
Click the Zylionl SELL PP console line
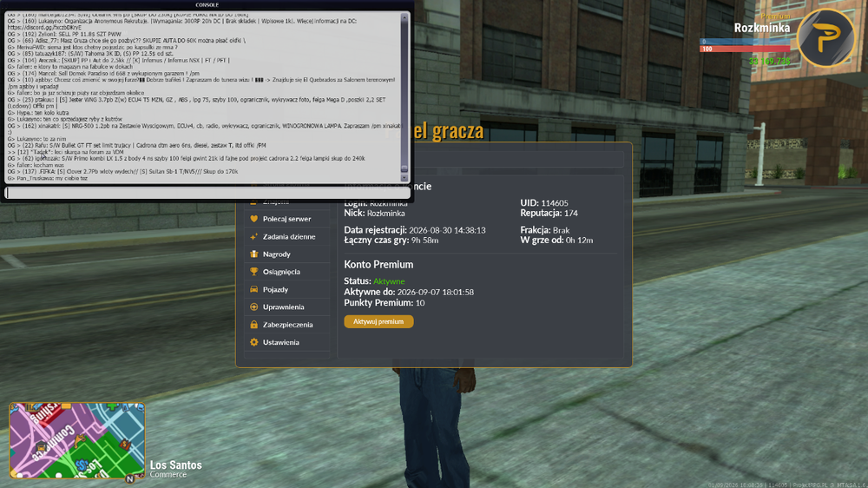coord(64,35)
